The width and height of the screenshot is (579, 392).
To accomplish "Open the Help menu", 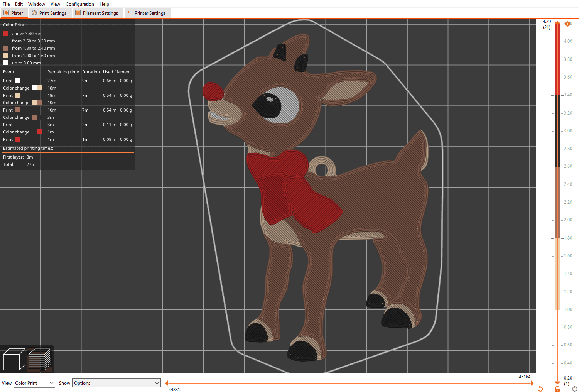I will [x=104, y=4].
